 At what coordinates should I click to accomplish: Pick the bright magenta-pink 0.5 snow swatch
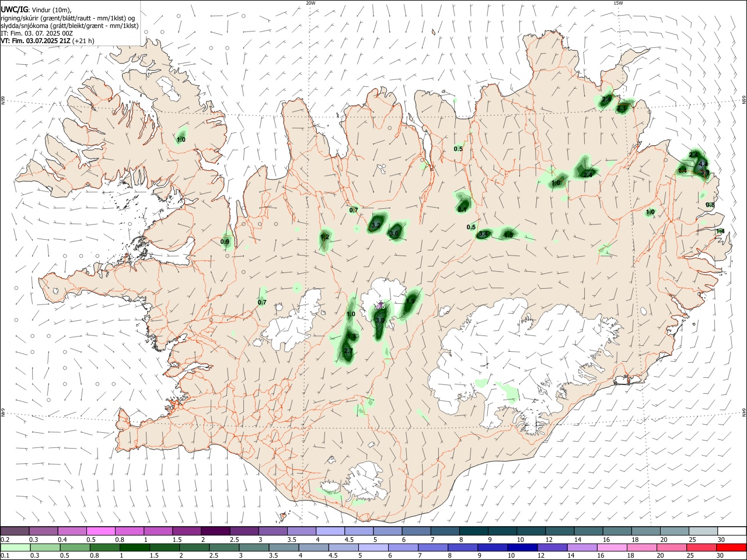[x=101, y=531]
